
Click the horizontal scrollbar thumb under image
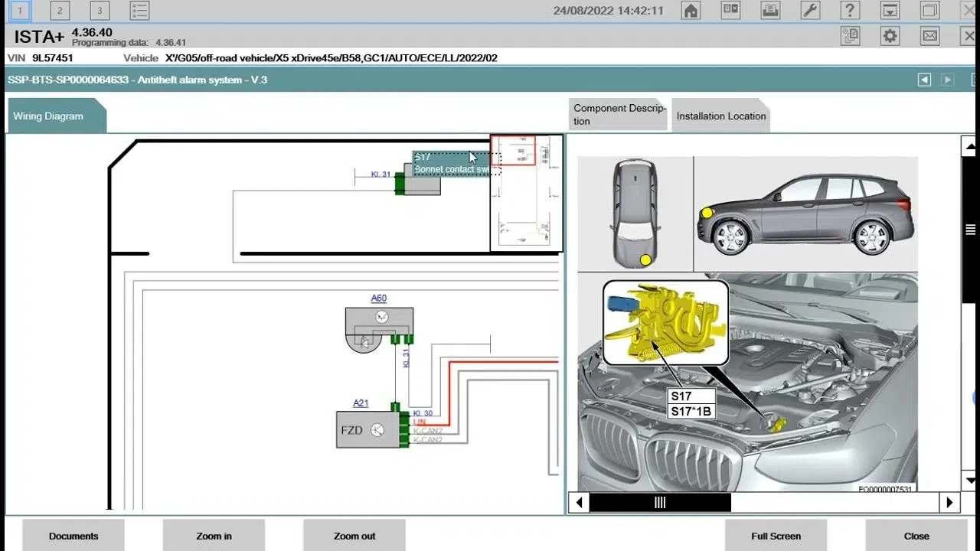[659, 503]
